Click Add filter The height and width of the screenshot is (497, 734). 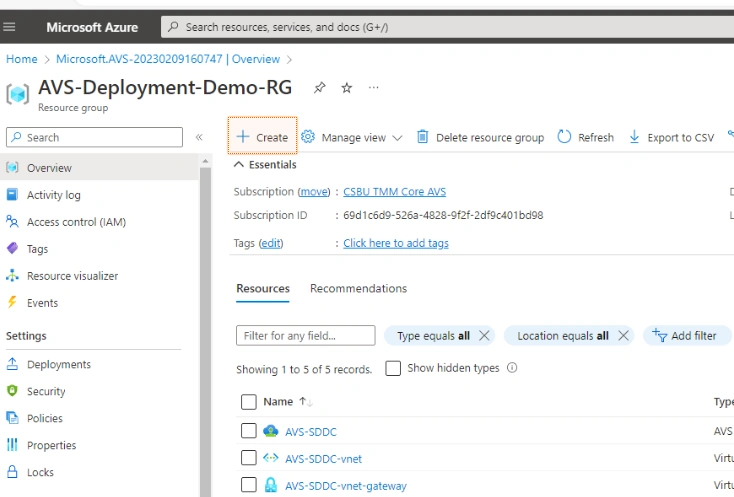pos(686,336)
